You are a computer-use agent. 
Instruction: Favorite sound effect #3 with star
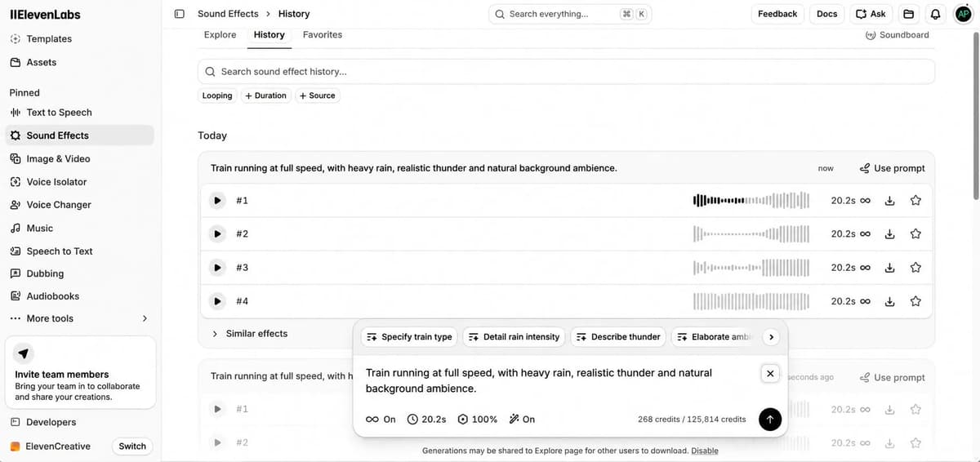click(915, 268)
